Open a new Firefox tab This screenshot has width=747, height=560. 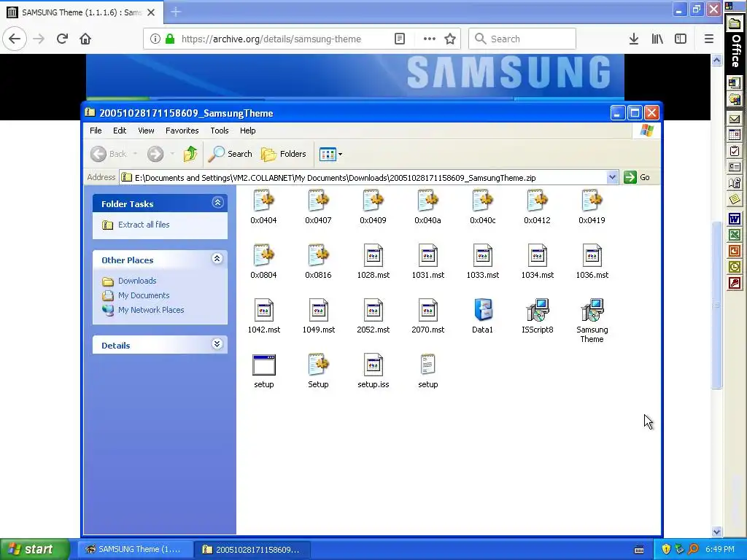tap(176, 12)
